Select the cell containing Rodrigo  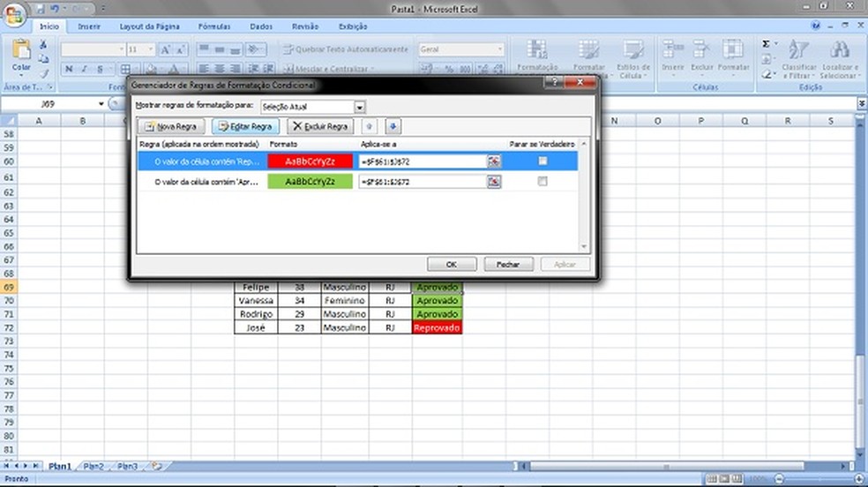coord(256,314)
